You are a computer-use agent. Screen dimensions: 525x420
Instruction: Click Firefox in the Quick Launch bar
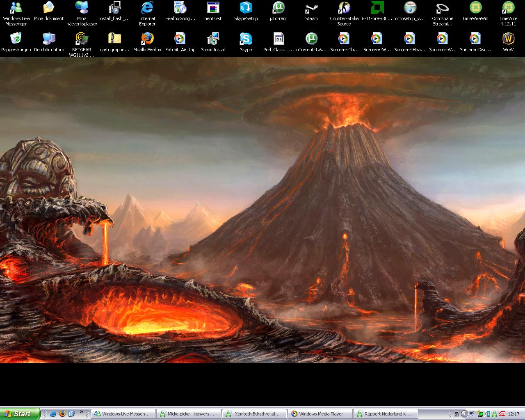(x=62, y=414)
